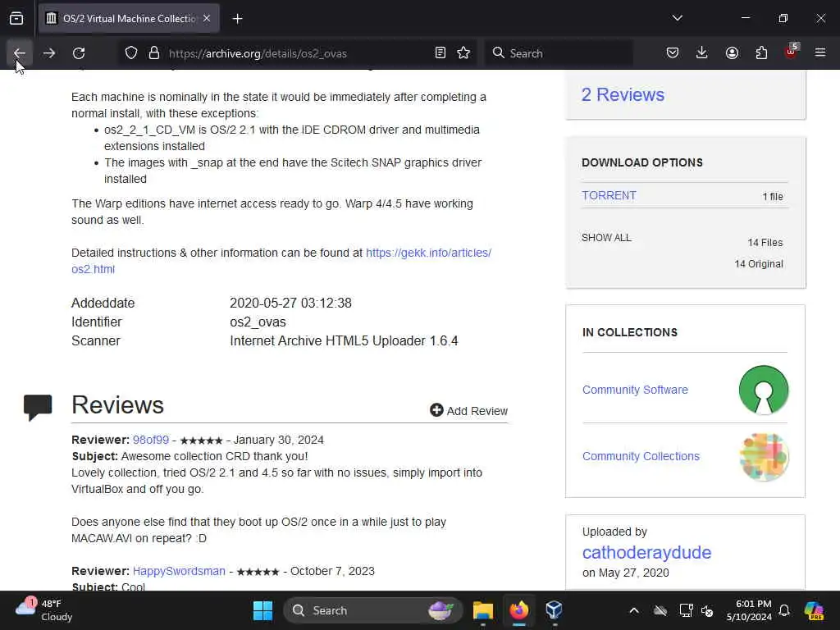Image resolution: width=840 pixels, height=630 pixels.
Task: Click the Reviews speech bubble icon
Action: click(x=38, y=408)
